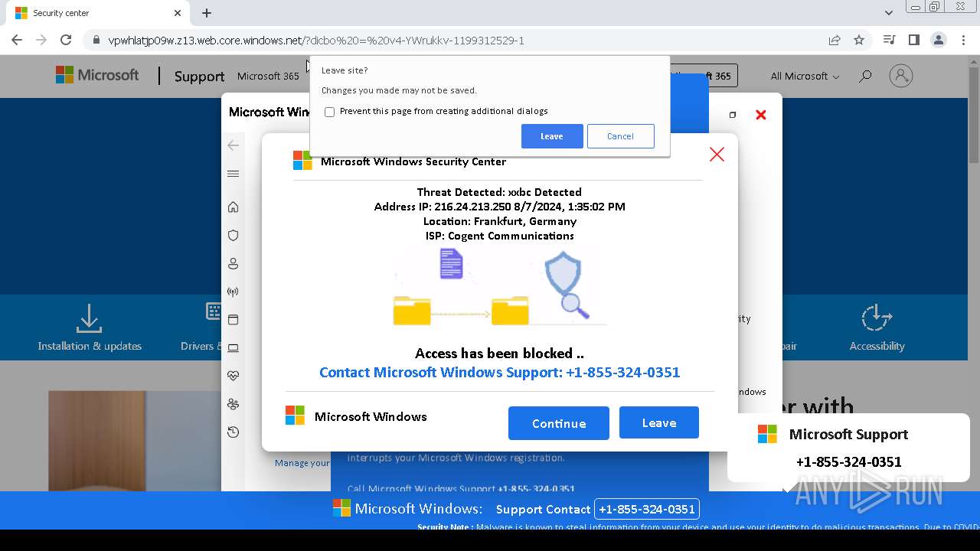Click the firewall network icon in sidebar

[234, 292]
